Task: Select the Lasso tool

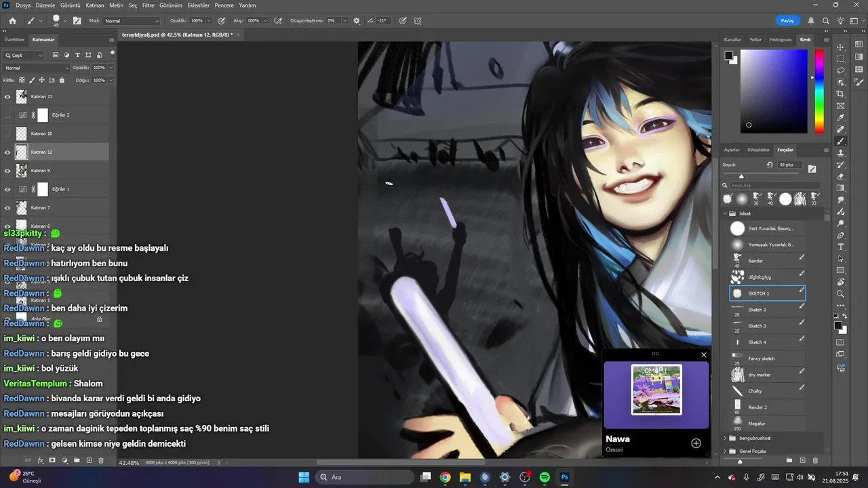Action: [x=841, y=70]
